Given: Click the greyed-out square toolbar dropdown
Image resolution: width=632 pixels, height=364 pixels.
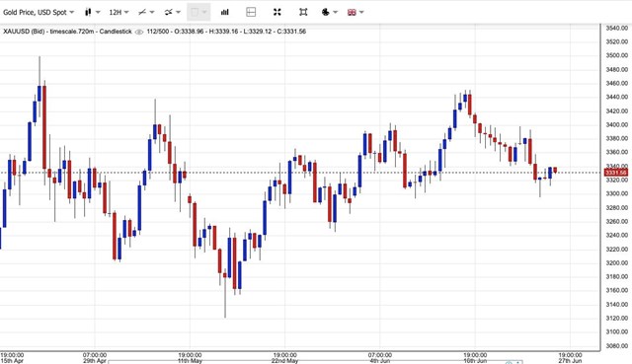Looking at the screenshot, I should click(x=198, y=13).
